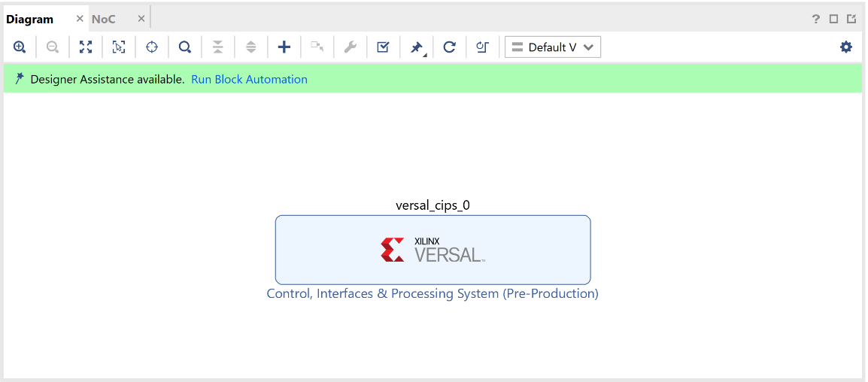Click the float panel icon
This screenshot has height=382, width=868.
[851, 19]
